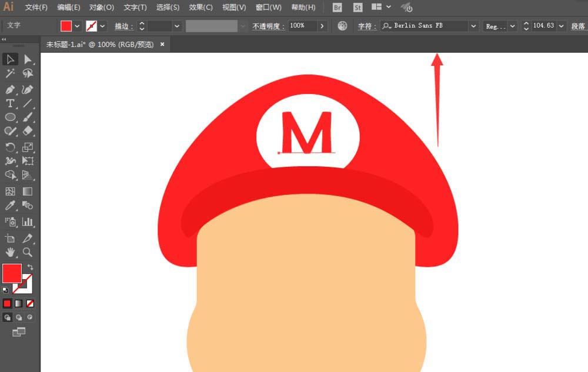The image size is (588, 372).
Task: Open the 效果(C) menu
Action: point(201,7)
